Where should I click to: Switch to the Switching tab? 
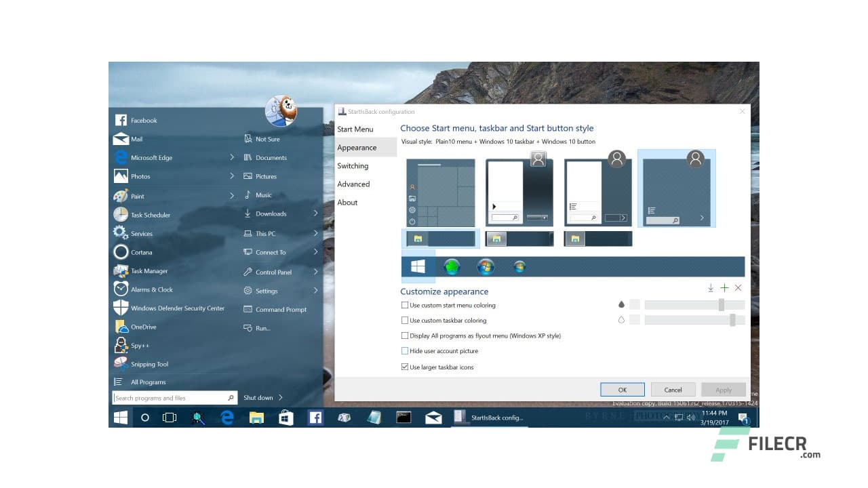[353, 166]
